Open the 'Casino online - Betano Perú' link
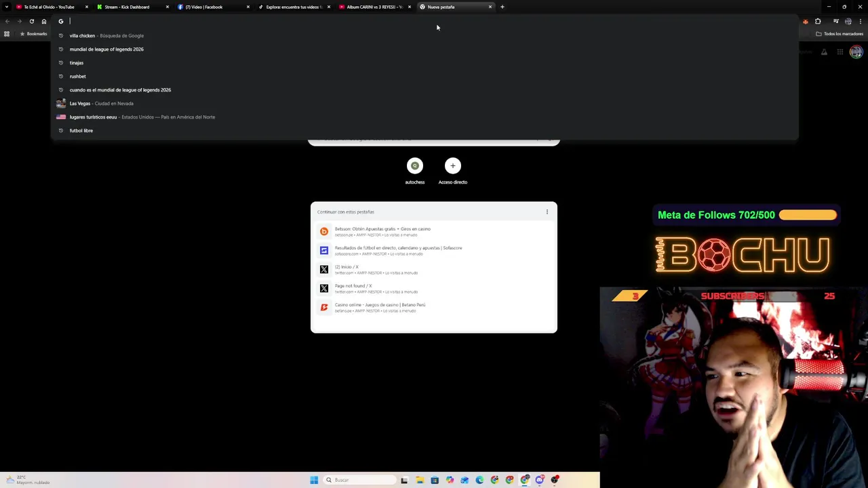This screenshot has height=488, width=868. click(x=434, y=307)
